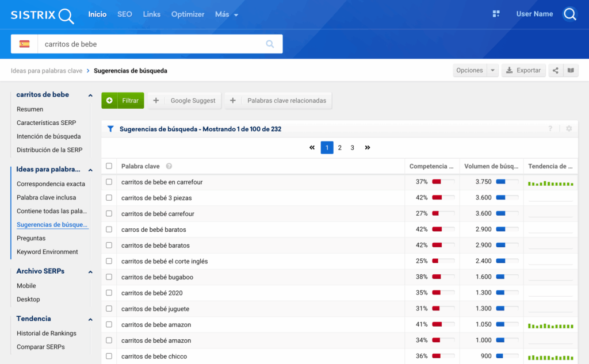This screenshot has height=364, width=589.
Task: Click the help icon next to Palabra clave
Action: (x=169, y=166)
